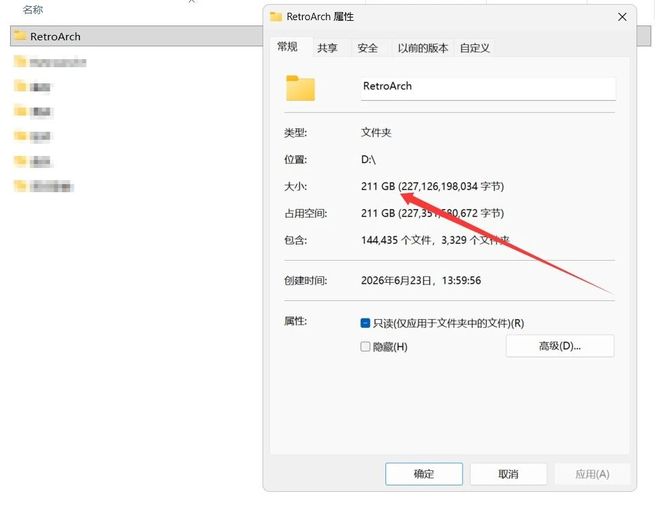
Task: Click the type value 文件夹
Action: click(376, 133)
